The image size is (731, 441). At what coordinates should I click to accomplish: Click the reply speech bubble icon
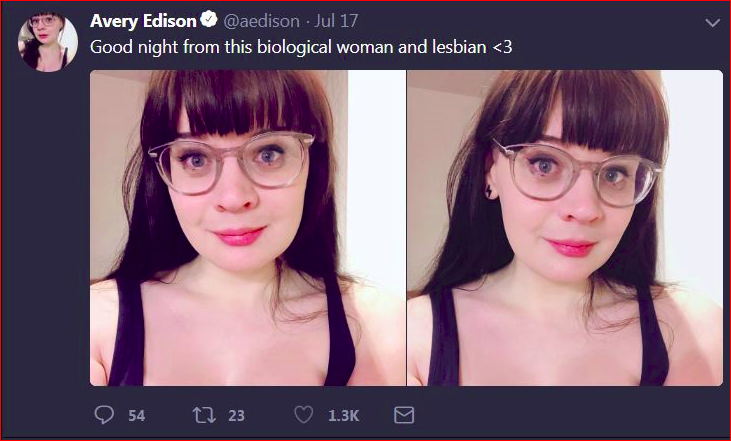[x=104, y=414]
